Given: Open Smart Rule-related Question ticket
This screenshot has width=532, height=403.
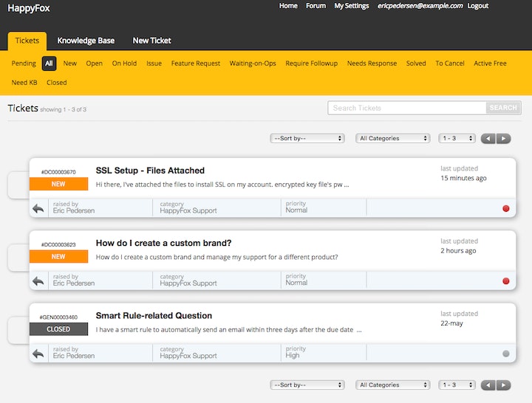Looking at the screenshot, I should tap(154, 316).
